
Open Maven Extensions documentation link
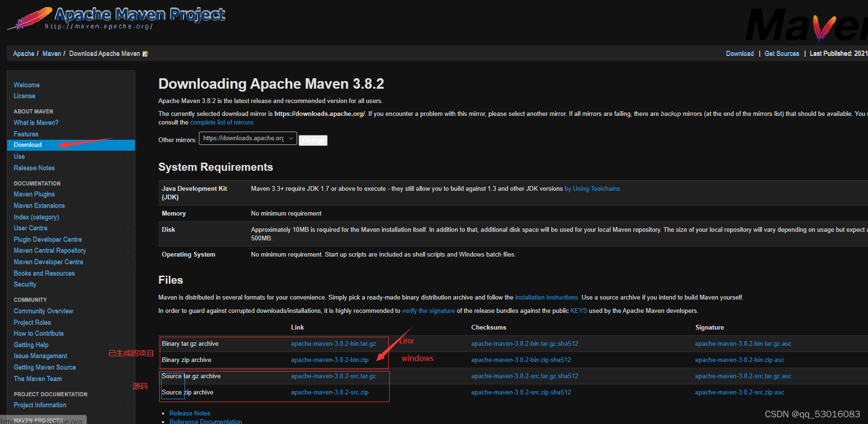point(39,206)
